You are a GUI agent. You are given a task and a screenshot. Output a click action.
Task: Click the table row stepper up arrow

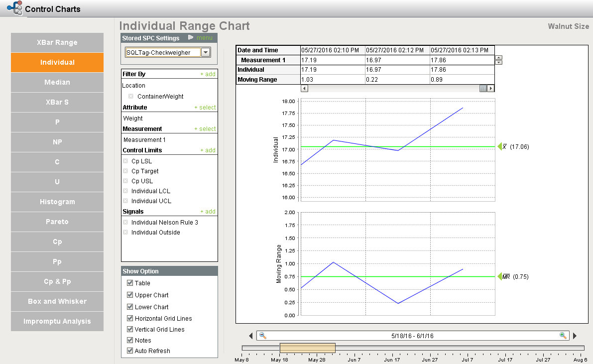tap(498, 58)
